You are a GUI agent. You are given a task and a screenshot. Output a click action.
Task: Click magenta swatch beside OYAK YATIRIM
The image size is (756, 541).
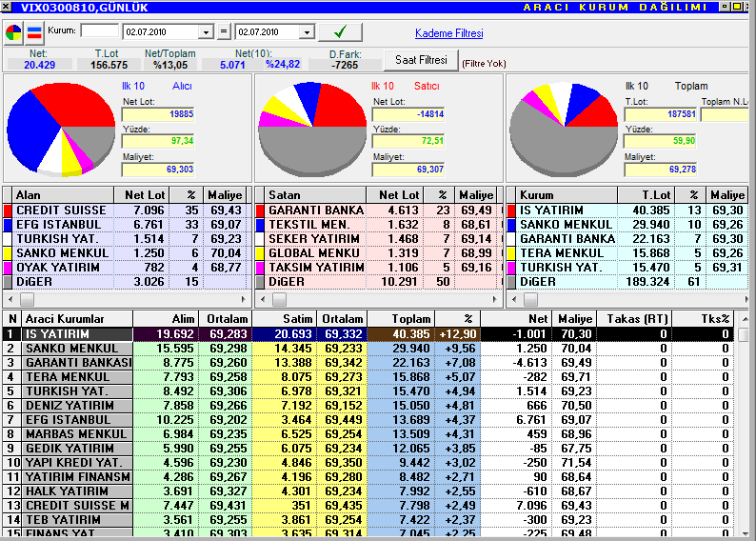(x=8, y=268)
